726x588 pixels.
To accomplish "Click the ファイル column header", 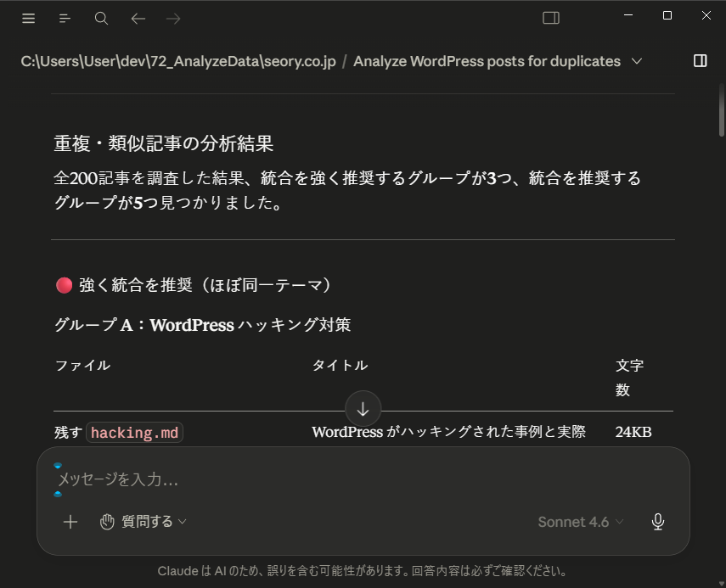I will tap(82, 366).
